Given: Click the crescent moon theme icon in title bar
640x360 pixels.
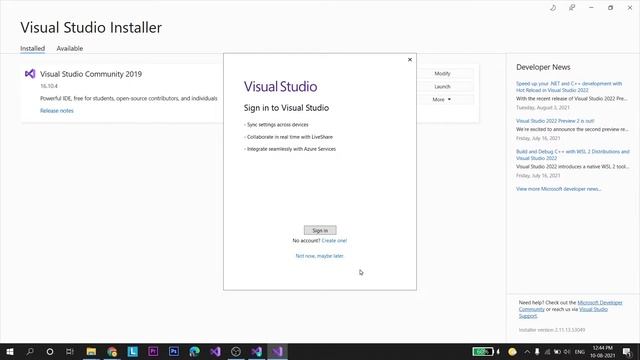Looking at the screenshot, I should 553,8.
